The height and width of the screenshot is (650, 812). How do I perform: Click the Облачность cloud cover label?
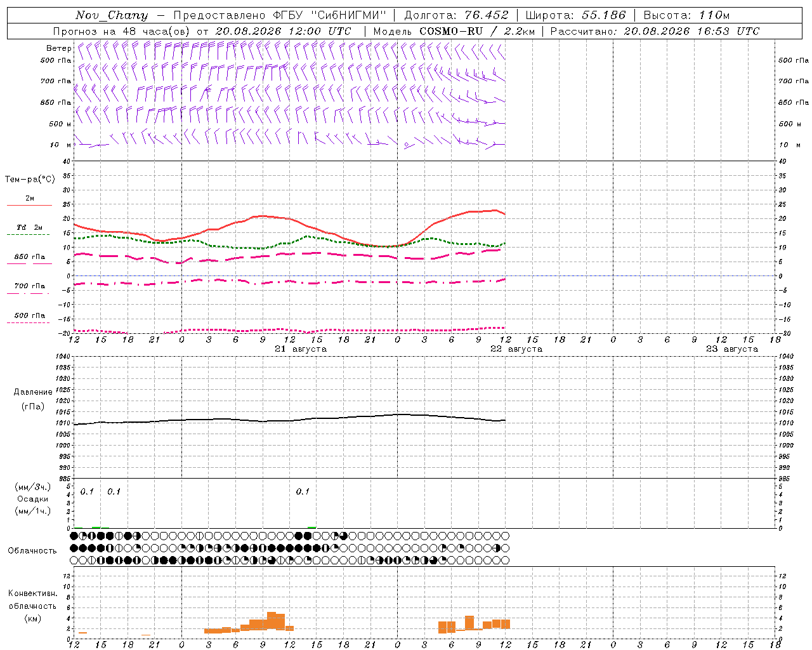[x=32, y=550]
